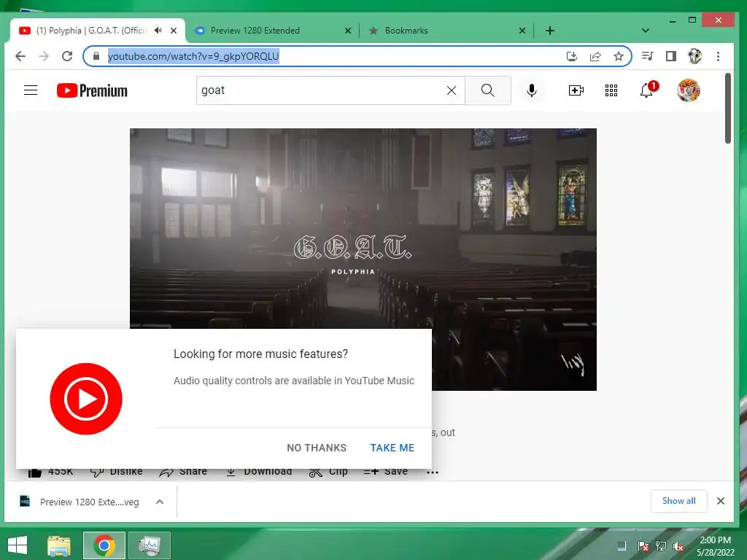Close the Bookmarks tab
Screen dimensions: 747x560
522,31
